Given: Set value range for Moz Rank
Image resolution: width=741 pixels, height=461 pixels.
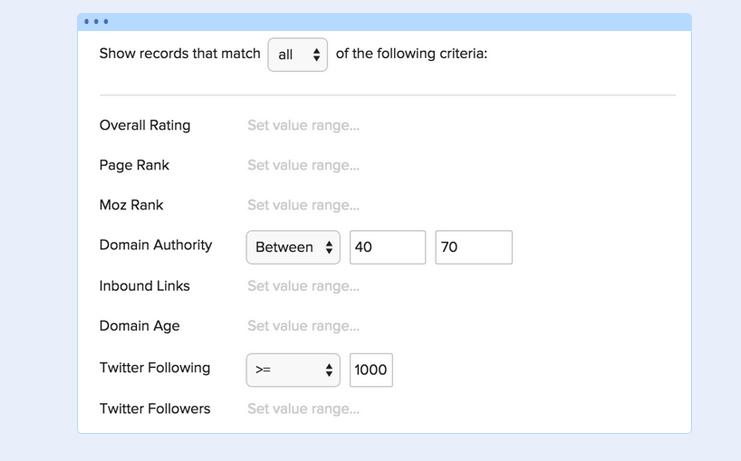Looking at the screenshot, I should (x=303, y=205).
